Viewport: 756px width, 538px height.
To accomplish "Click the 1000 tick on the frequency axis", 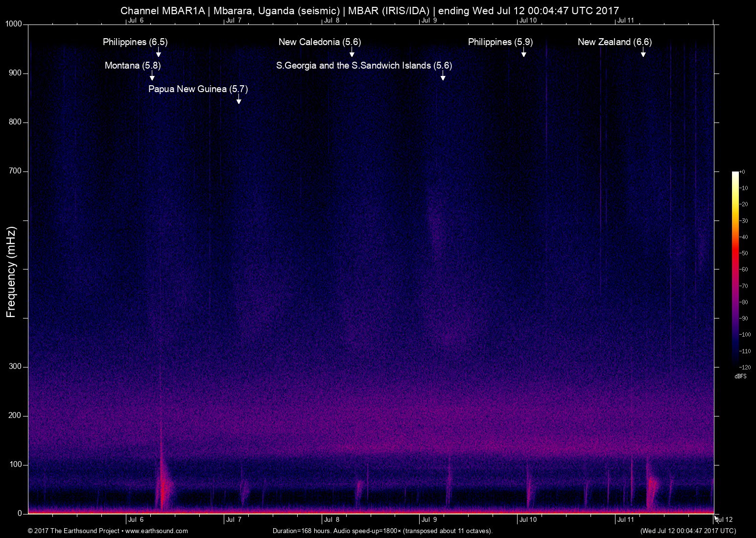I will coord(14,24).
